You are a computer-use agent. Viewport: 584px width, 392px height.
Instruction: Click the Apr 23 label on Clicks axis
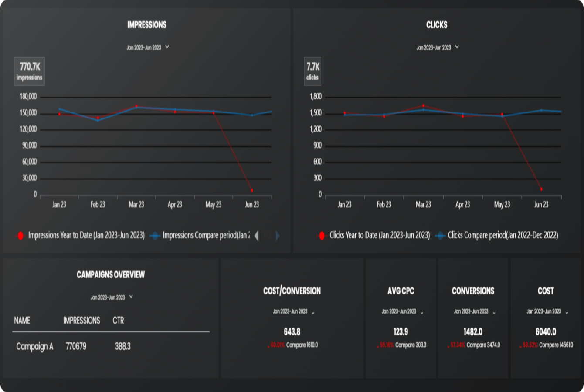(463, 205)
